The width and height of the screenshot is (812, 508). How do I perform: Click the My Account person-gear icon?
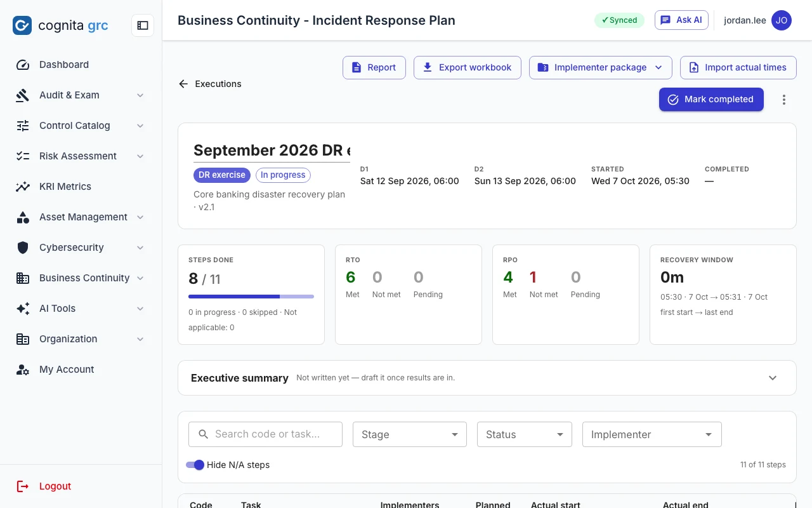[23, 370]
